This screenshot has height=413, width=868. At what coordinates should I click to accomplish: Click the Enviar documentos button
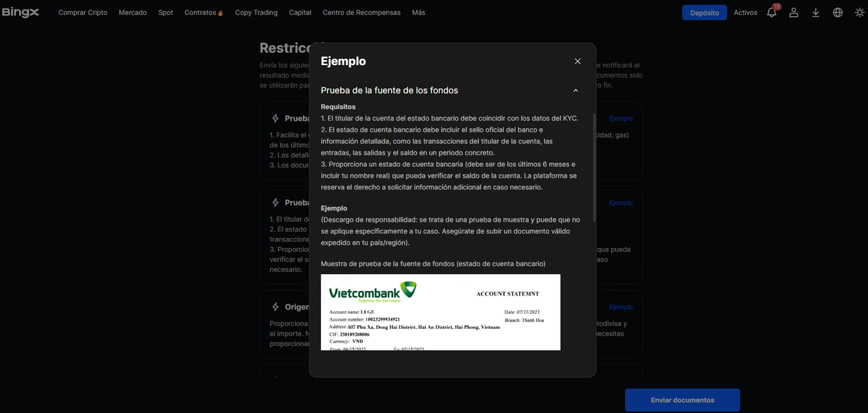pyautogui.click(x=682, y=400)
